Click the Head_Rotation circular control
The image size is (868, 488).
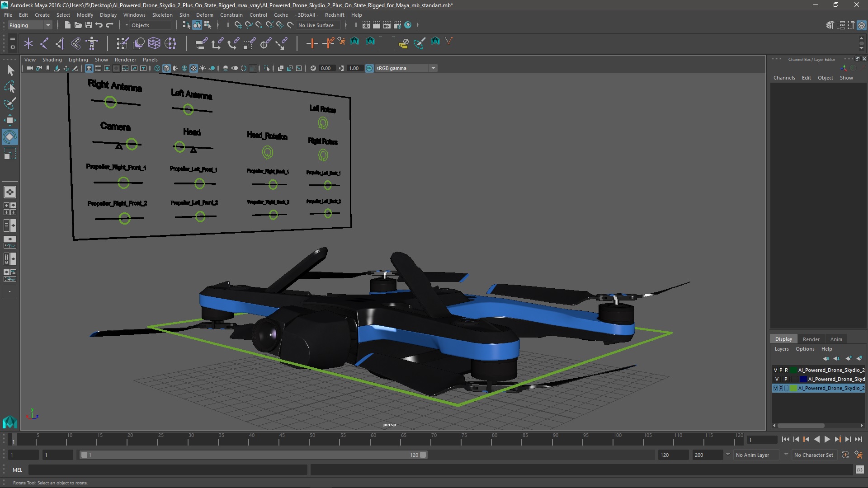click(268, 153)
